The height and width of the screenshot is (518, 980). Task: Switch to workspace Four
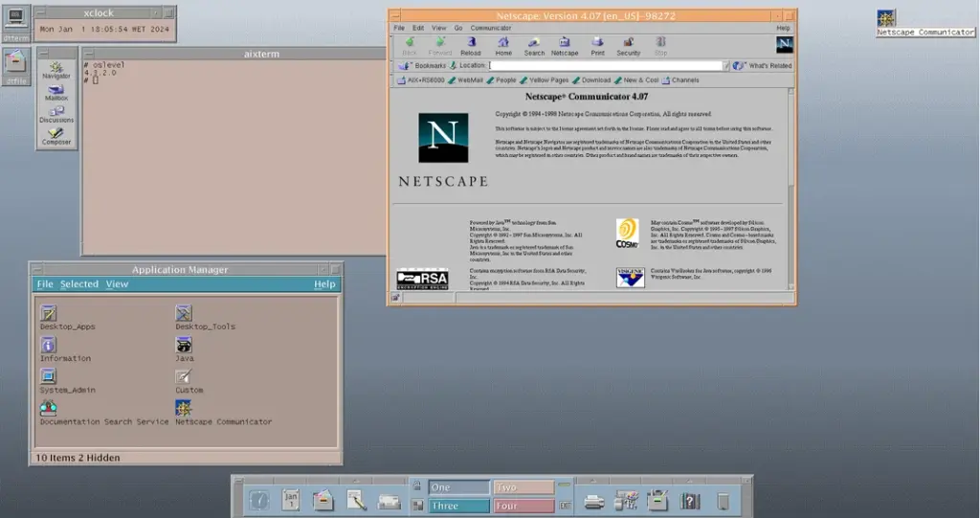(523, 506)
